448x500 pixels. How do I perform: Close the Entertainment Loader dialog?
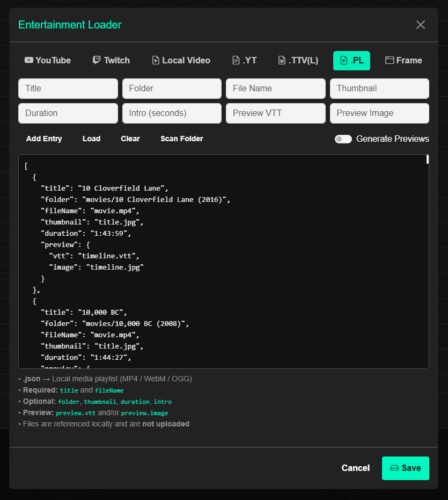(x=421, y=25)
